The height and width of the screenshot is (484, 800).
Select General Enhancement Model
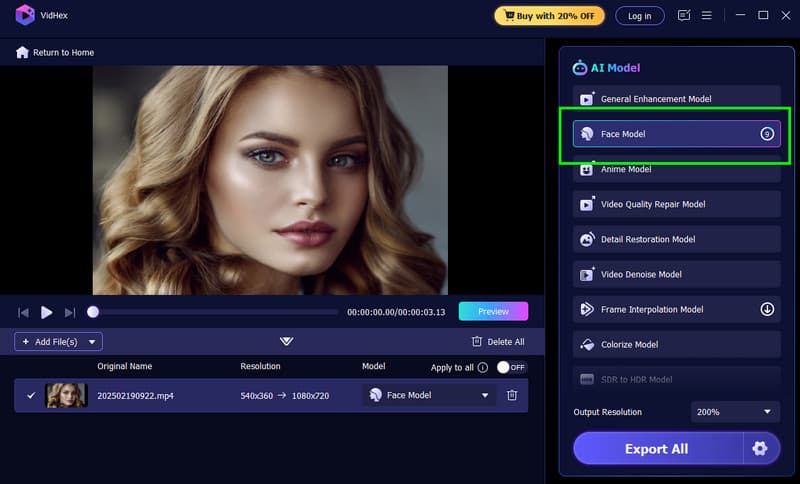(x=677, y=98)
